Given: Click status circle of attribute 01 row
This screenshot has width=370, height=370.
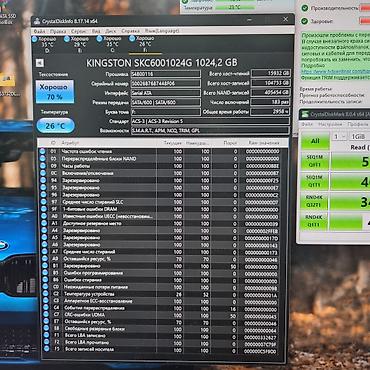Looking at the screenshot, I should point(42,151).
